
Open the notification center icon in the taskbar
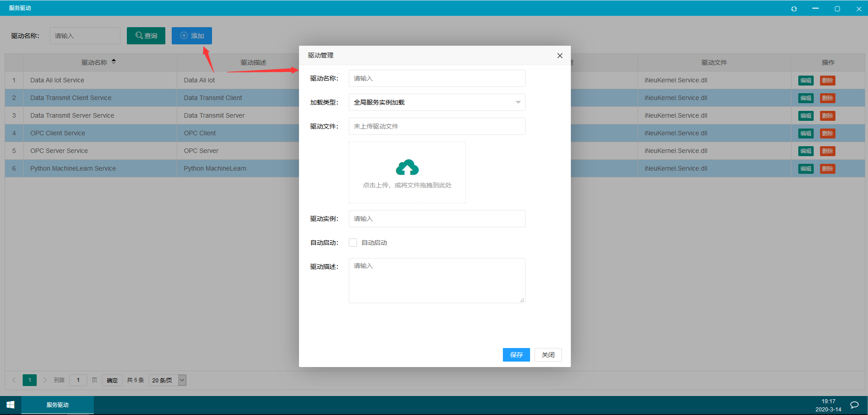tap(854, 405)
